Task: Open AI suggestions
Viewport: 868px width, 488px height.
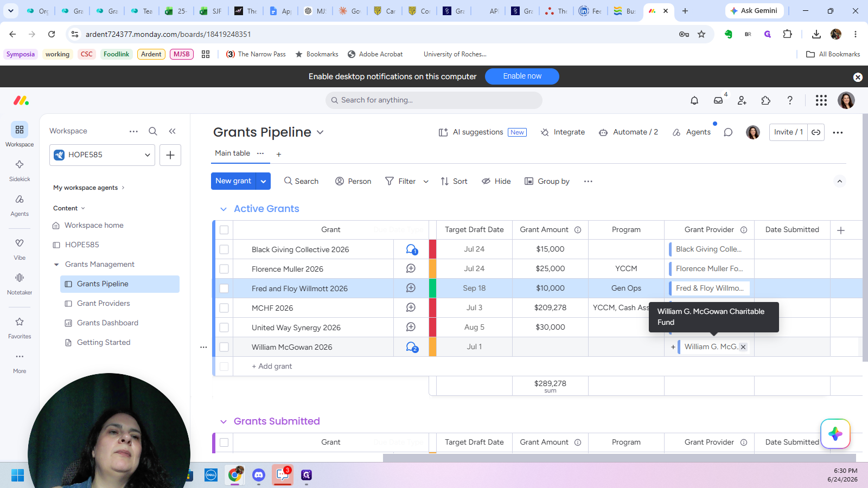Action: (482, 132)
